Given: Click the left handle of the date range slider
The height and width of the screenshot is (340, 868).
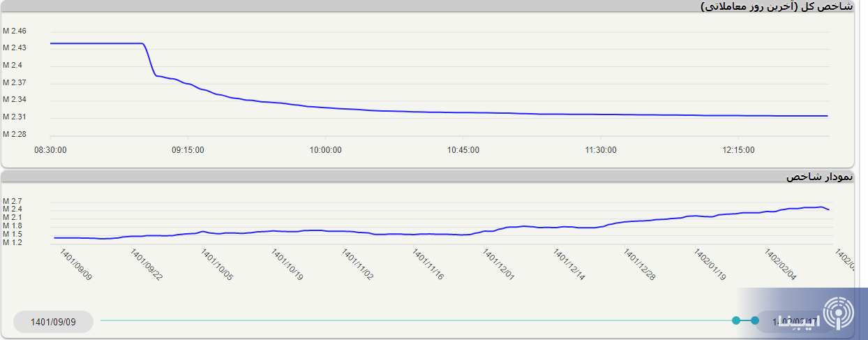Looking at the screenshot, I should 736,320.
